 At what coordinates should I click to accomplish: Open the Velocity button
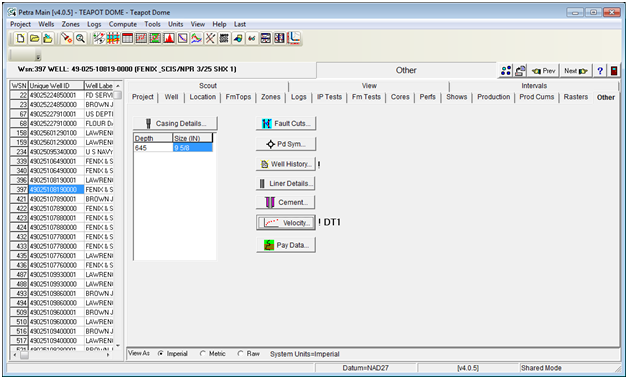[x=286, y=223]
